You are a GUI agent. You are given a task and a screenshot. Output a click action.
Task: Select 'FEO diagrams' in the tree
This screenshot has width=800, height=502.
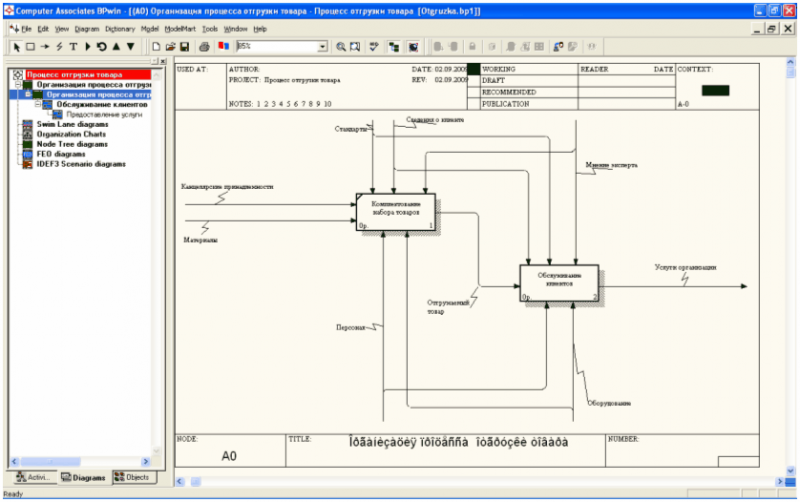click(61, 154)
